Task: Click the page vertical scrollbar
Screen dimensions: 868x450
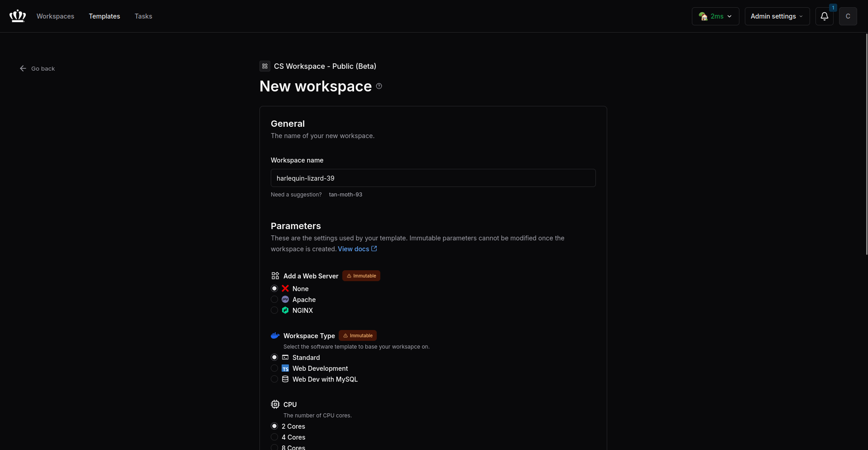Action: 866,145
